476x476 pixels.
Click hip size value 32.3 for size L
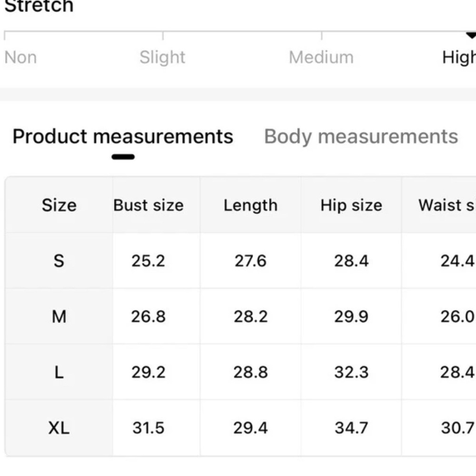coord(351,372)
